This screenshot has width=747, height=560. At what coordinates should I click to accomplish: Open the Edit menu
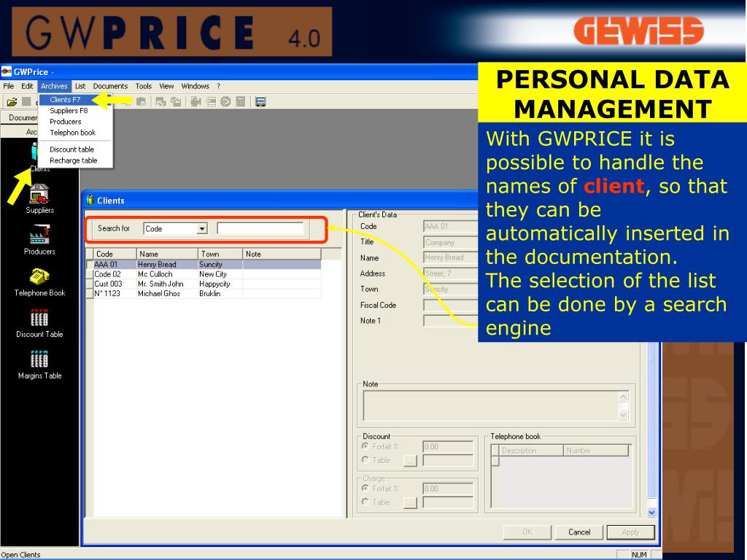[27, 86]
